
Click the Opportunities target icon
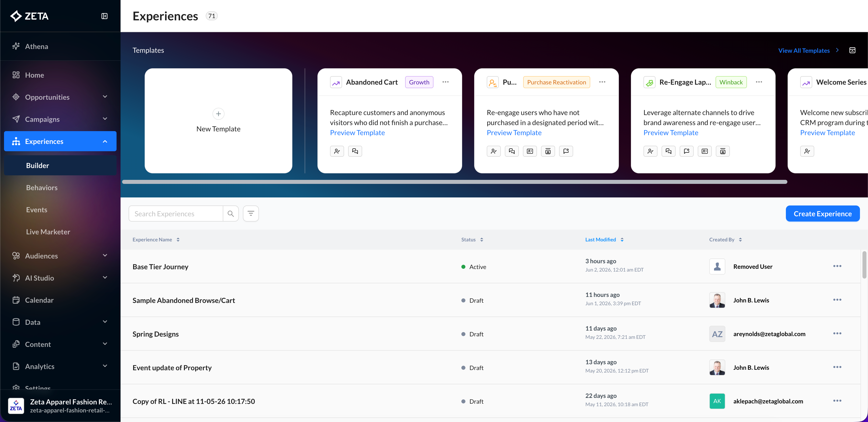[16, 97]
